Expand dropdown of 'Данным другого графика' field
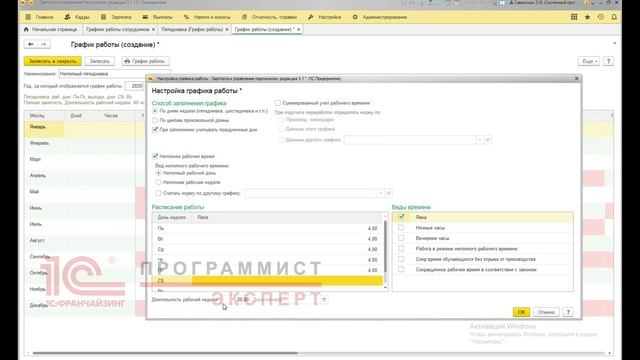 click(480, 140)
